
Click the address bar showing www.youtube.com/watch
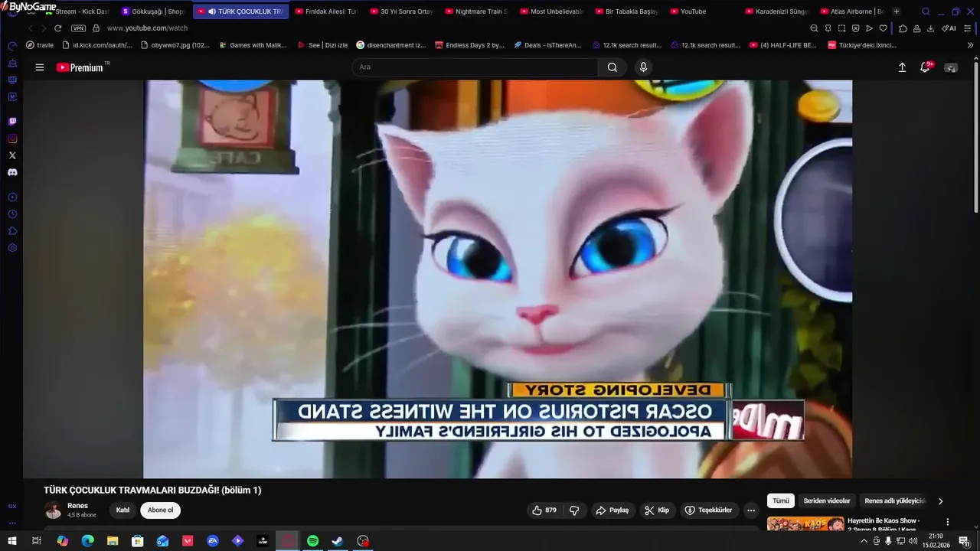(147, 28)
